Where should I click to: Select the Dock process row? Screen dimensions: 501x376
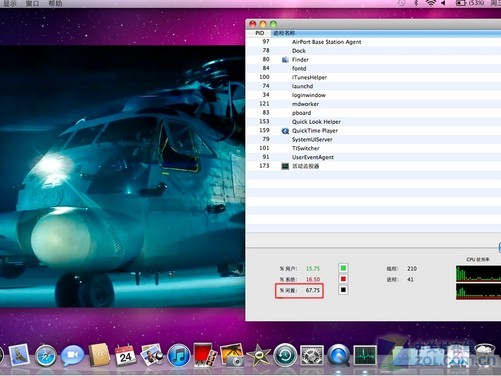click(373, 51)
